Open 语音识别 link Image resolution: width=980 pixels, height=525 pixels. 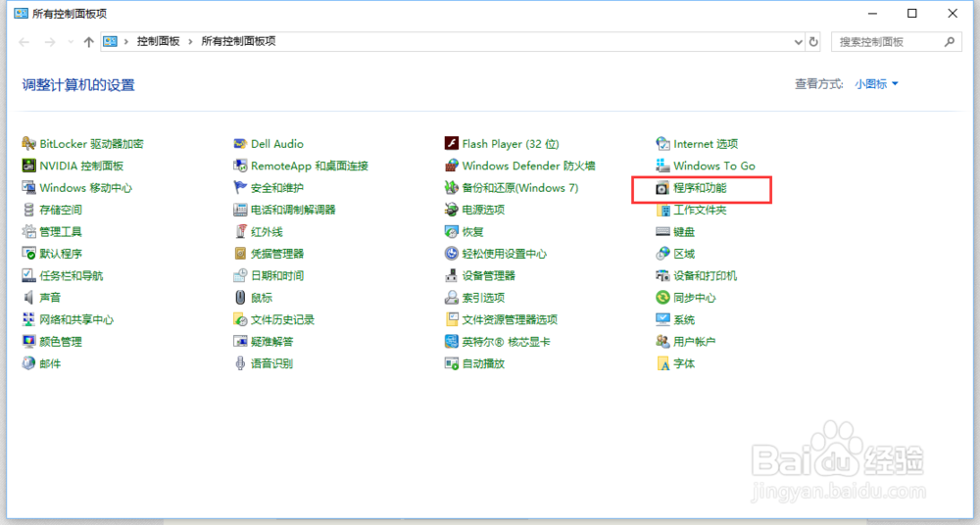pos(271,363)
